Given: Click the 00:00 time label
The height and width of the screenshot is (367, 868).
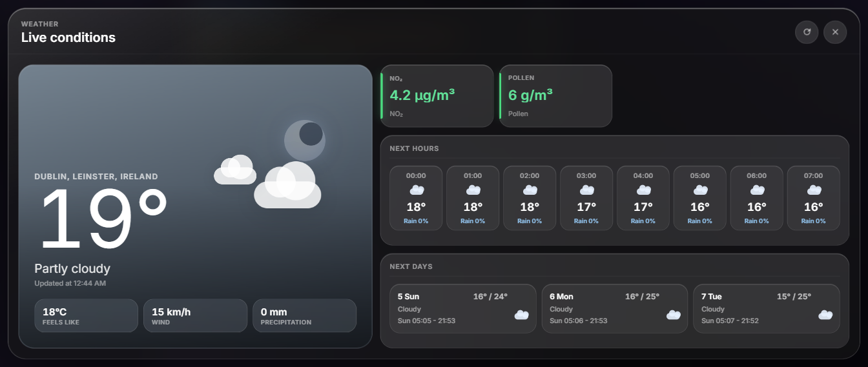Looking at the screenshot, I should (416, 175).
